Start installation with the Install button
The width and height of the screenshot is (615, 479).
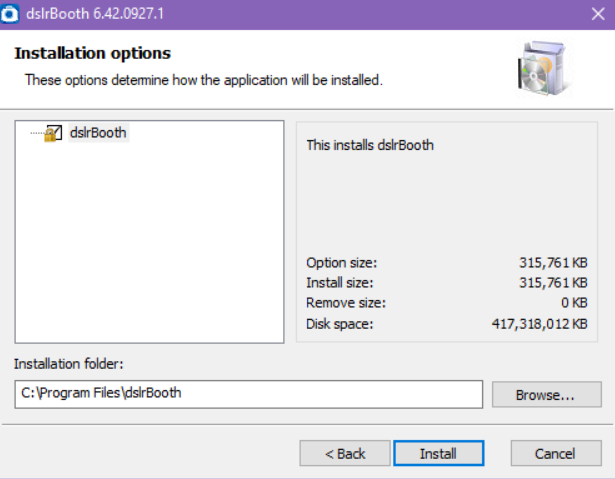point(439,454)
